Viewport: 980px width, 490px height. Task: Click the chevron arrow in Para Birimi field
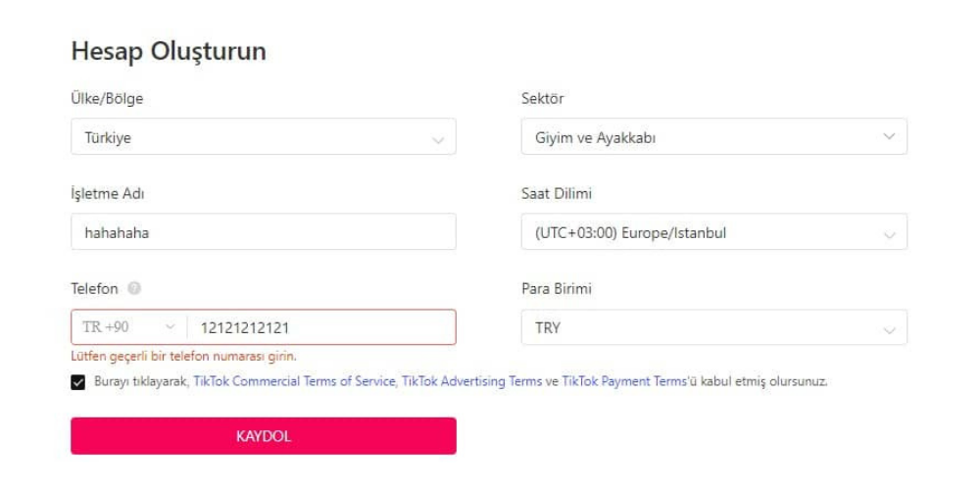point(889,330)
